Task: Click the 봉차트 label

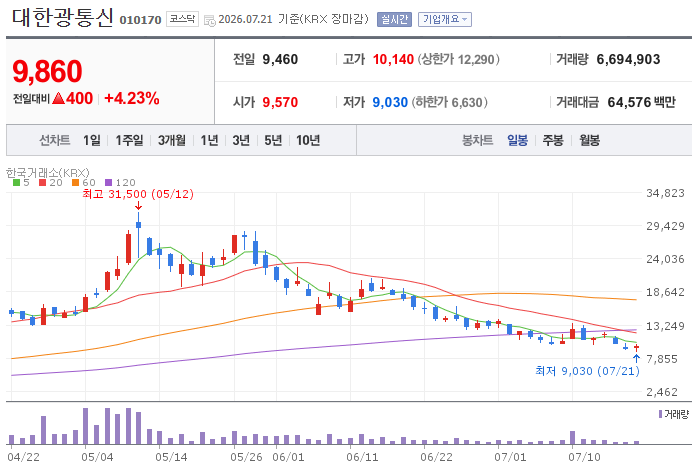Action: [x=477, y=140]
